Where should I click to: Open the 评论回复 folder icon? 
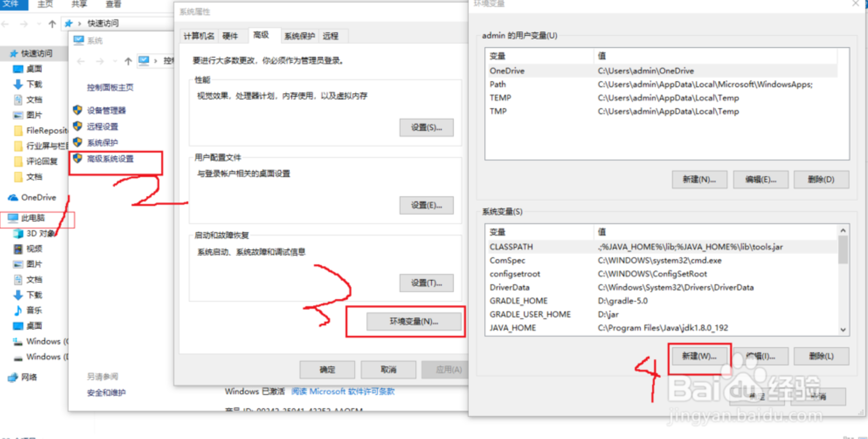pyautogui.click(x=18, y=161)
